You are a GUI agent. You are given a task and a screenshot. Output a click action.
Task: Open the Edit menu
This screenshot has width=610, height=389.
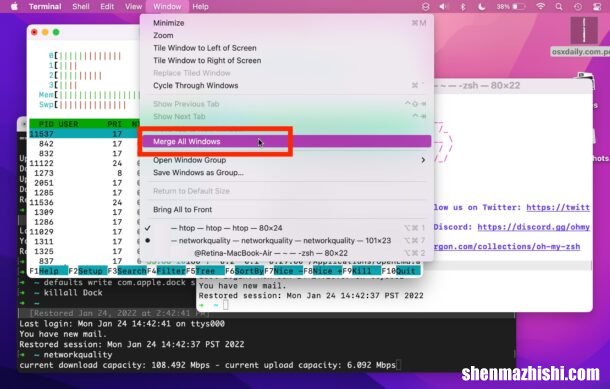pyautogui.click(x=107, y=7)
